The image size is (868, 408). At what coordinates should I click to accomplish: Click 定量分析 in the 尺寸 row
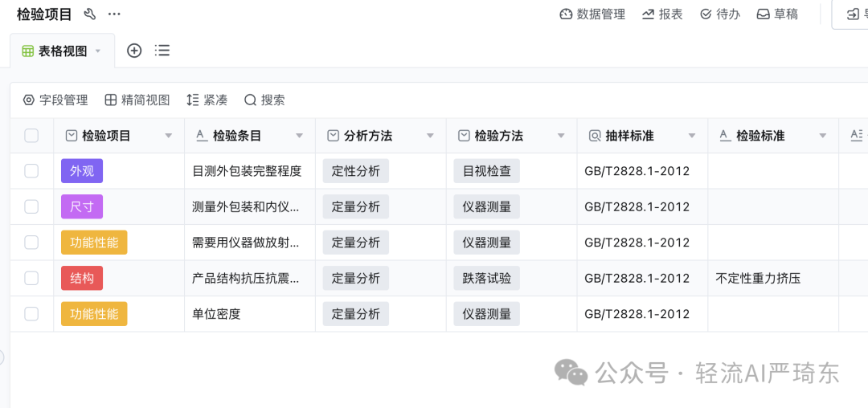[356, 206]
